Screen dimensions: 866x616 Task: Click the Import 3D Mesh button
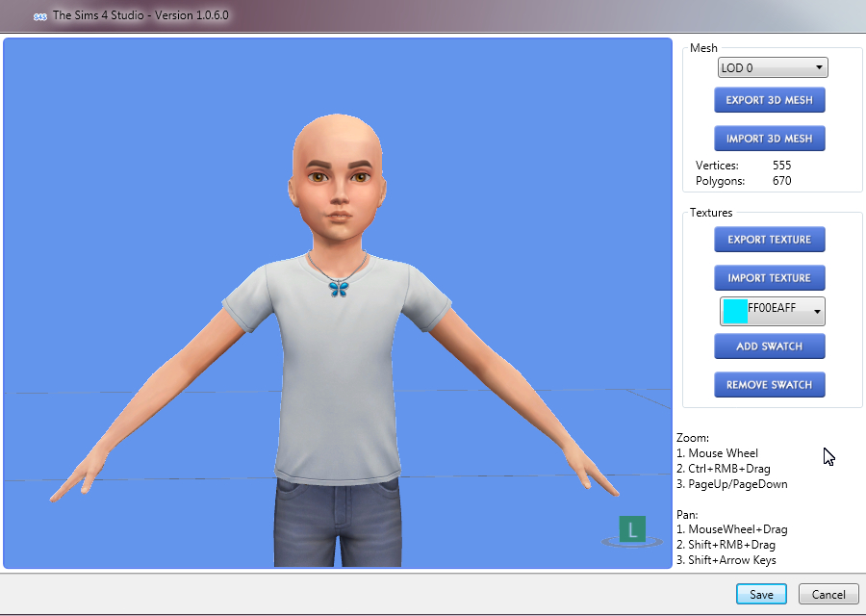(770, 138)
